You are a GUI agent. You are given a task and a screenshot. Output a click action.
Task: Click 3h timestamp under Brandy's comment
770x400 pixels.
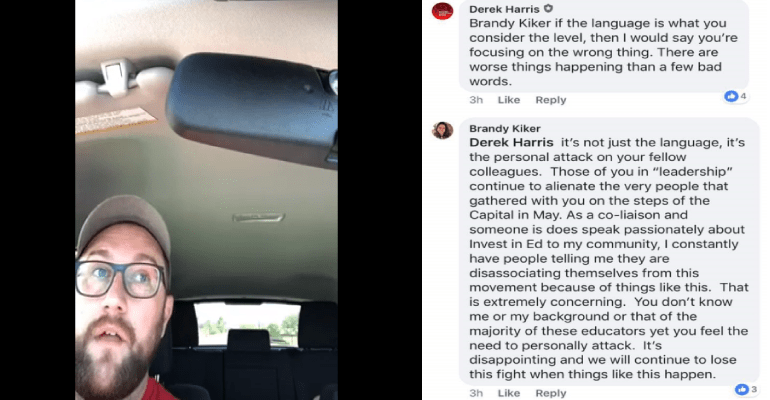(475, 393)
